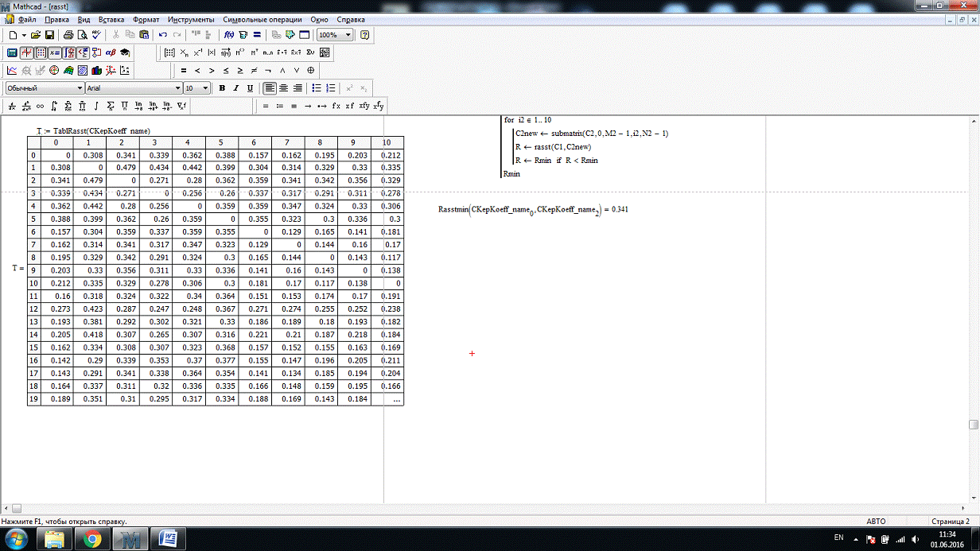Click the Insert Function f(x) icon
980x551 pixels.
pos(228,35)
